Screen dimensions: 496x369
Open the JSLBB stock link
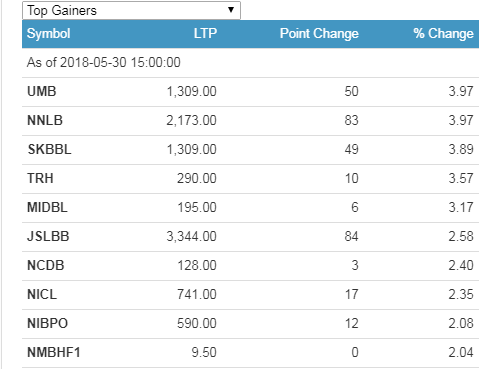[x=48, y=236]
